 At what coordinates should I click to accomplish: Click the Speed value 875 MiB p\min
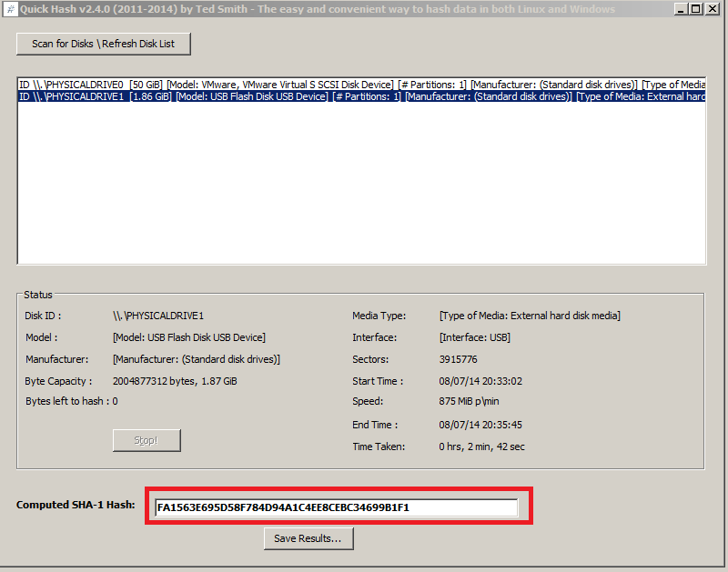(x=469, y=401)
